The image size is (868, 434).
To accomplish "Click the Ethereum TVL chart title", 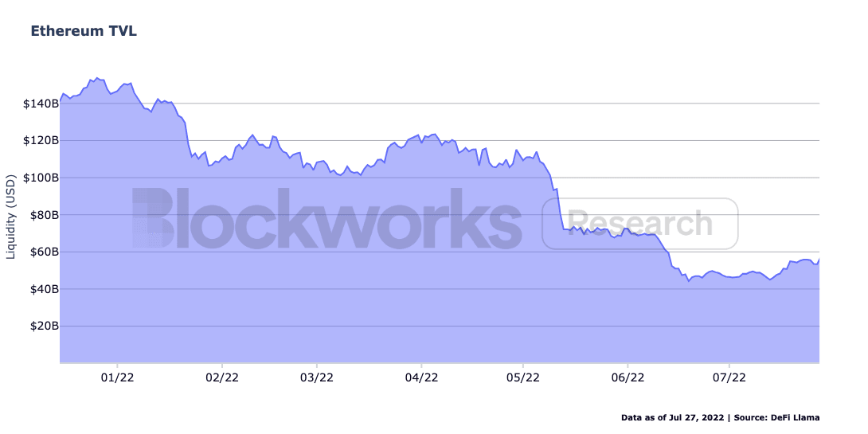I will coord(84,31).
